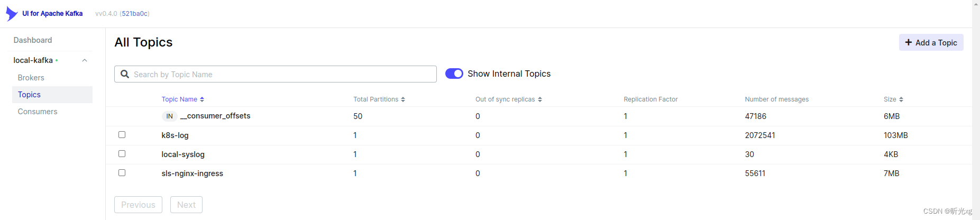
Task: Tick the sls-nginx-ingress checkbox
Action: coord(122,173)
